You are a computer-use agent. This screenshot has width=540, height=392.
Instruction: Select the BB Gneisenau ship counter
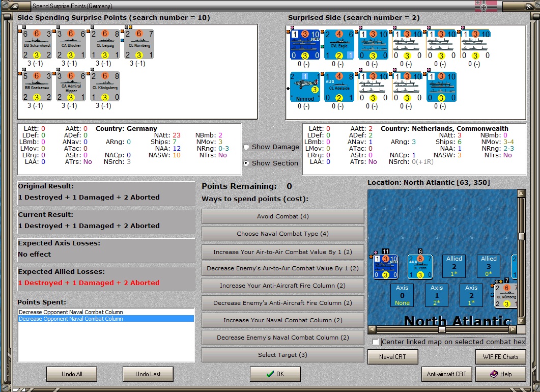point(37,87)
